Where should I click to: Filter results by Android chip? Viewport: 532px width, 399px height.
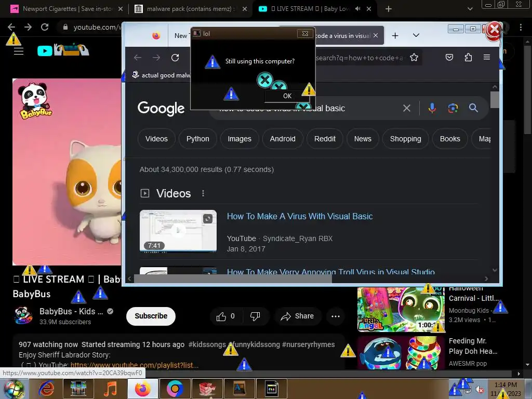[283, 139]
